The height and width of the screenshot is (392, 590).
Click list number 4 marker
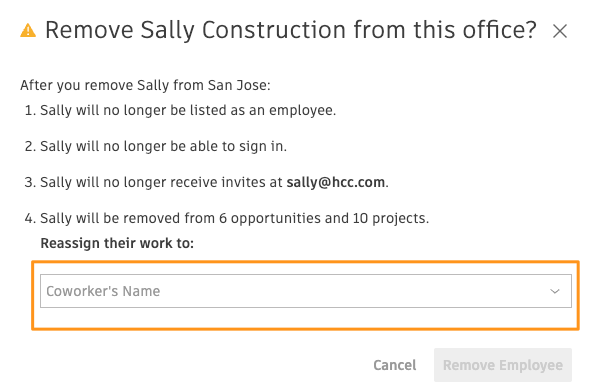[x=30, y=218]
